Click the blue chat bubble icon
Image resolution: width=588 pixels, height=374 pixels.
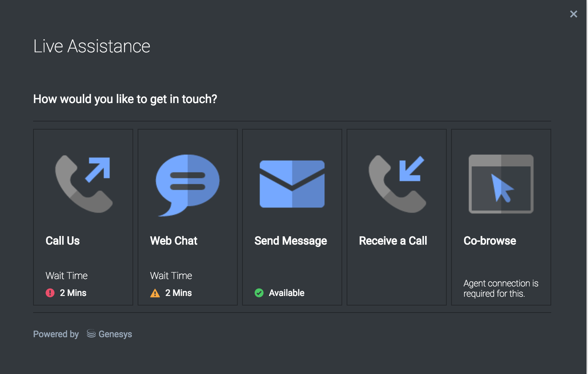point(188,184)
